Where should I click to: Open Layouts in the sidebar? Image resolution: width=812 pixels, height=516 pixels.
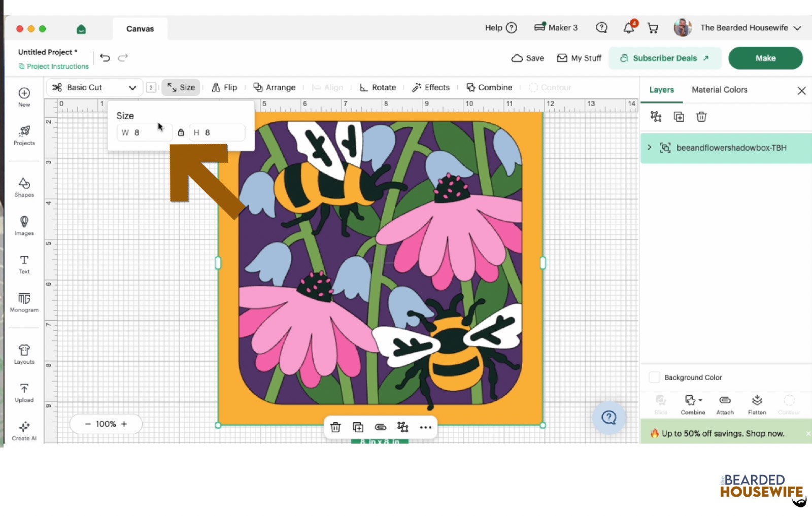pyautogui.click(x=24, y=355)
